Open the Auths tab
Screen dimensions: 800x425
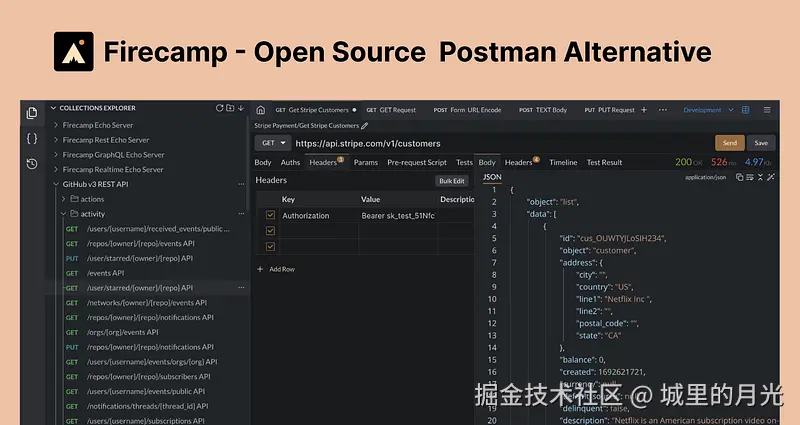point(290,162)
